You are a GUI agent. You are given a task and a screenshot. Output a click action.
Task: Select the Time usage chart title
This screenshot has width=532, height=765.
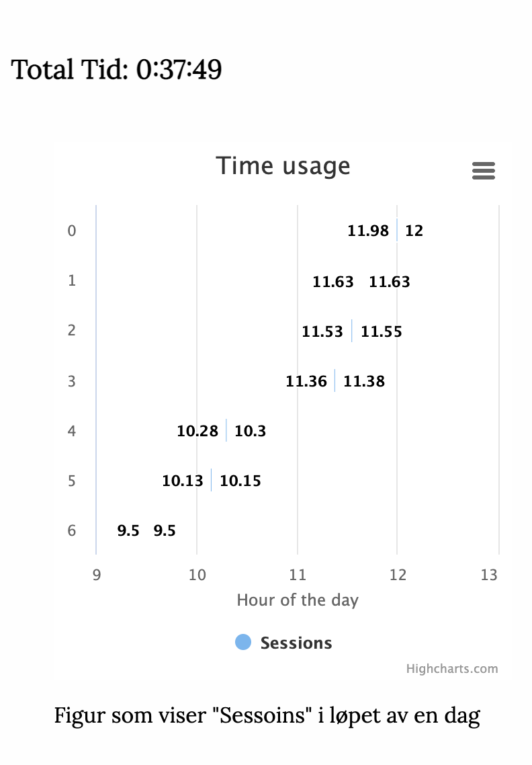coord(283,166)
